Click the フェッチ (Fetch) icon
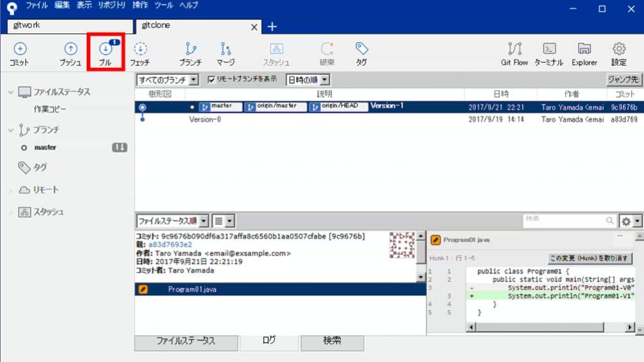644x362 pixels. [140, 52]
